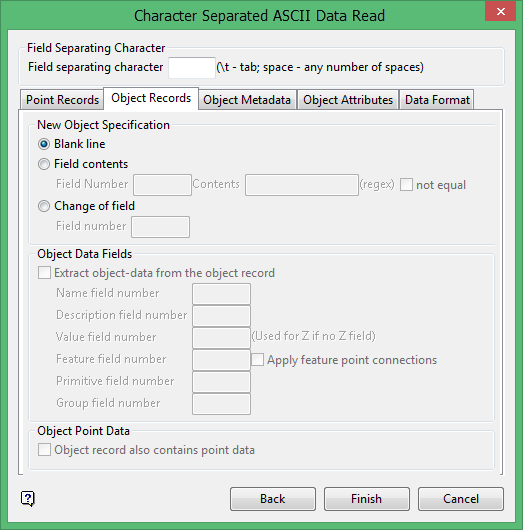Click the Back button
The height and width of the screenshot is (530, 523).
[273, 499]
